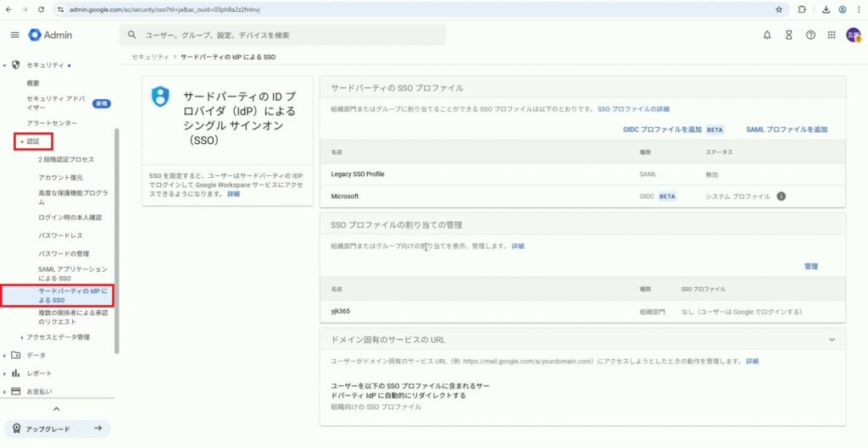Expand the ドメイン固有のサービスの URL panel chevron
The image size is (868, 448).
832,340
